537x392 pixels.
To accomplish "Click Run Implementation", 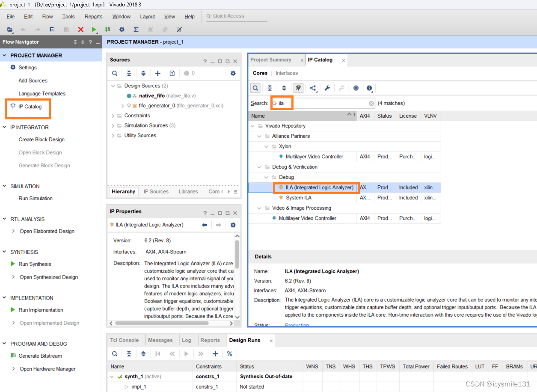I will pos(41,310).
